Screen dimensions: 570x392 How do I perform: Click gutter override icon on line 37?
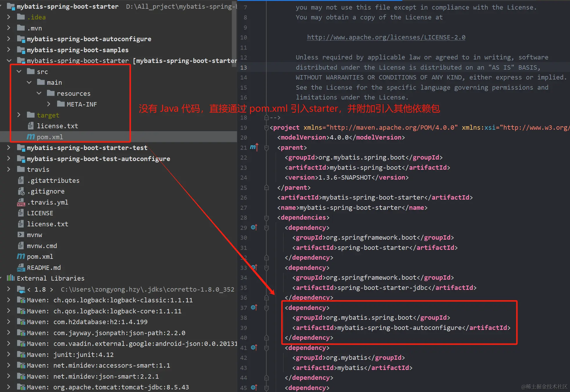pos(254,308)
